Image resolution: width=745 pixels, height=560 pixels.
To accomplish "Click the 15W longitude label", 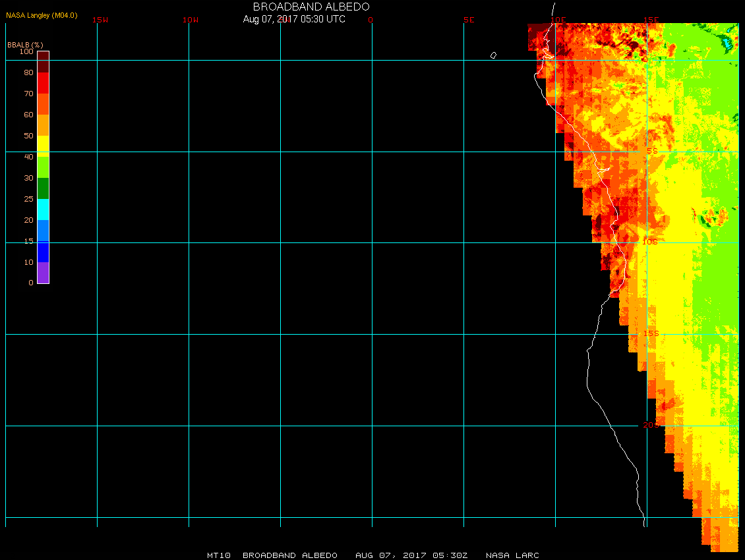I will (x=100, y=20).
